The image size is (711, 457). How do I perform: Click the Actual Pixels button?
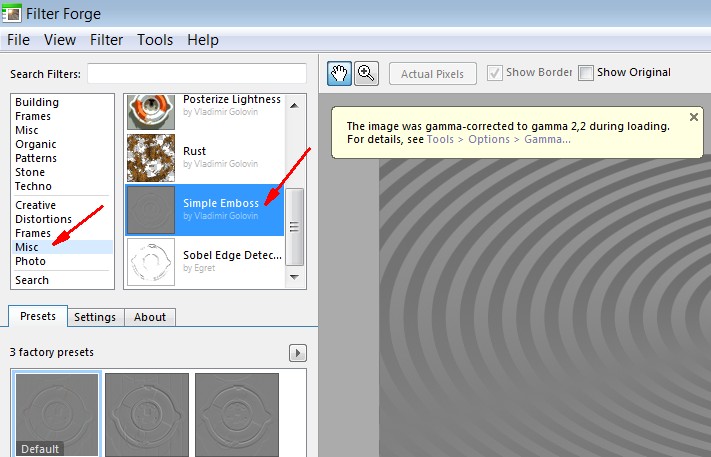[x=433, y=73]
